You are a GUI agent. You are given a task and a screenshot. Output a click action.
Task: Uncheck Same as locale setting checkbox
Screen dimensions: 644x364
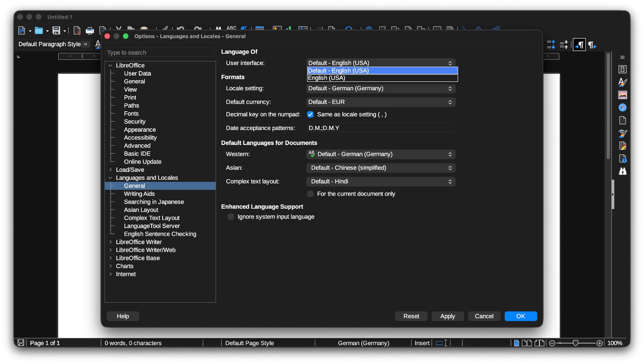tap(310, 115)
